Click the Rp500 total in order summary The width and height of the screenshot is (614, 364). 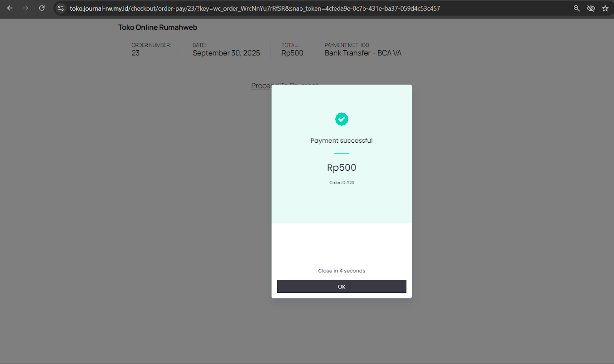tap(292, 53)
